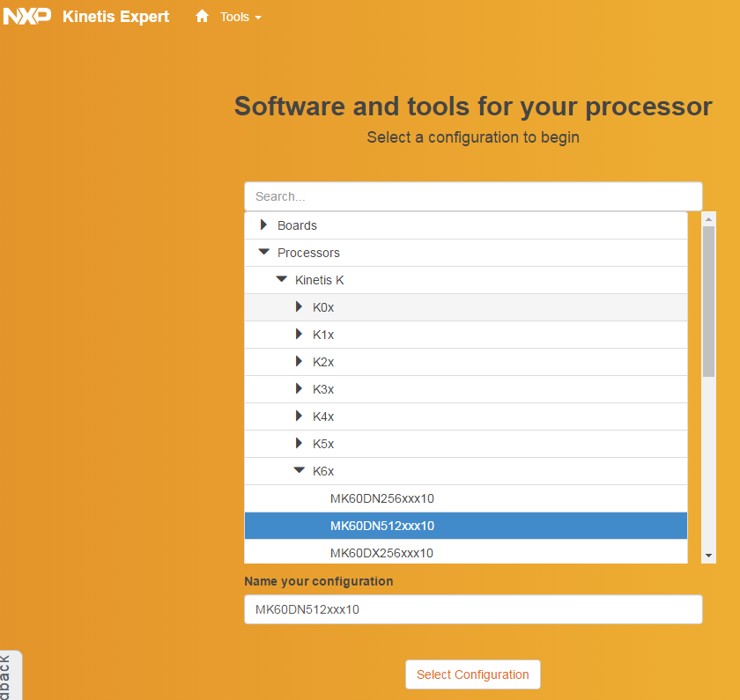Open the Kinetis Expert home link
This screenshot has width=740, height=700.
[x=115, y=17]
